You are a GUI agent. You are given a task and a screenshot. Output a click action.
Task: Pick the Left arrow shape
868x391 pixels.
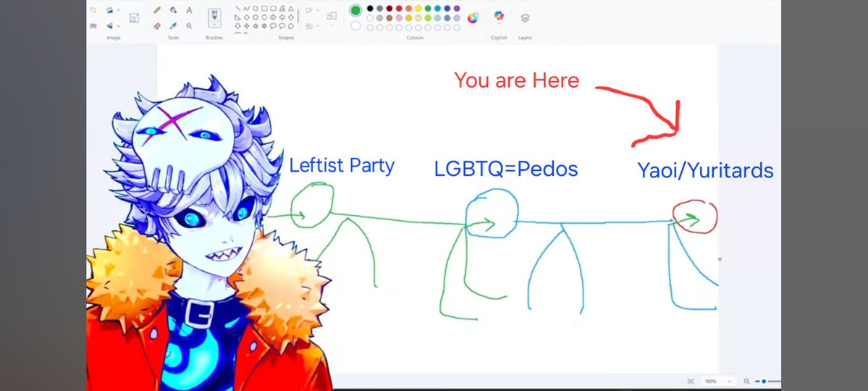(x=282, y=17)
